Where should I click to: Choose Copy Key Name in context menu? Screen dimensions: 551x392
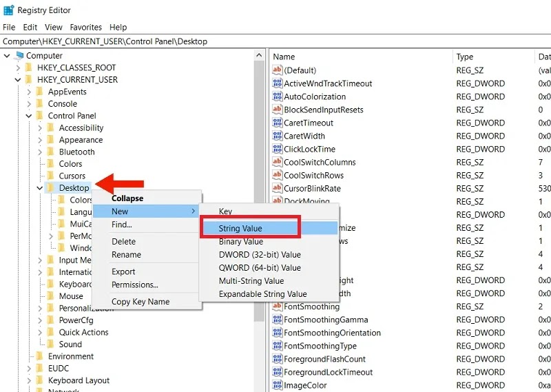[147, 302]
